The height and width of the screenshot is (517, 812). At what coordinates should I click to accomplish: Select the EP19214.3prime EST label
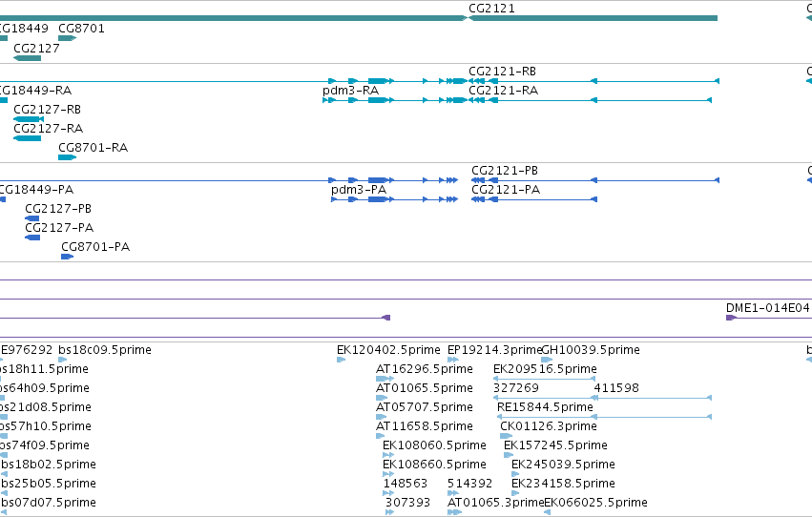point(494,350)
